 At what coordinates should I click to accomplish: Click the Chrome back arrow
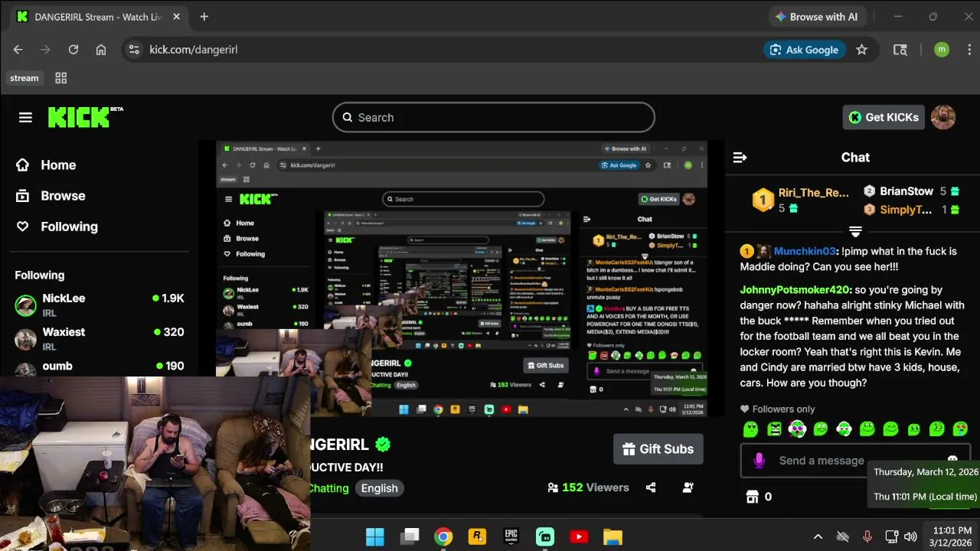pos(18,50)
